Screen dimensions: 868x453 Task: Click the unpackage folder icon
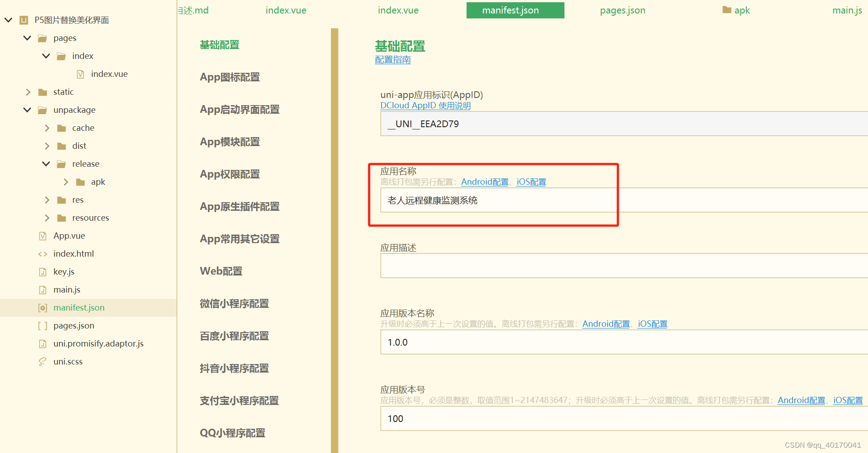(43, 110)
